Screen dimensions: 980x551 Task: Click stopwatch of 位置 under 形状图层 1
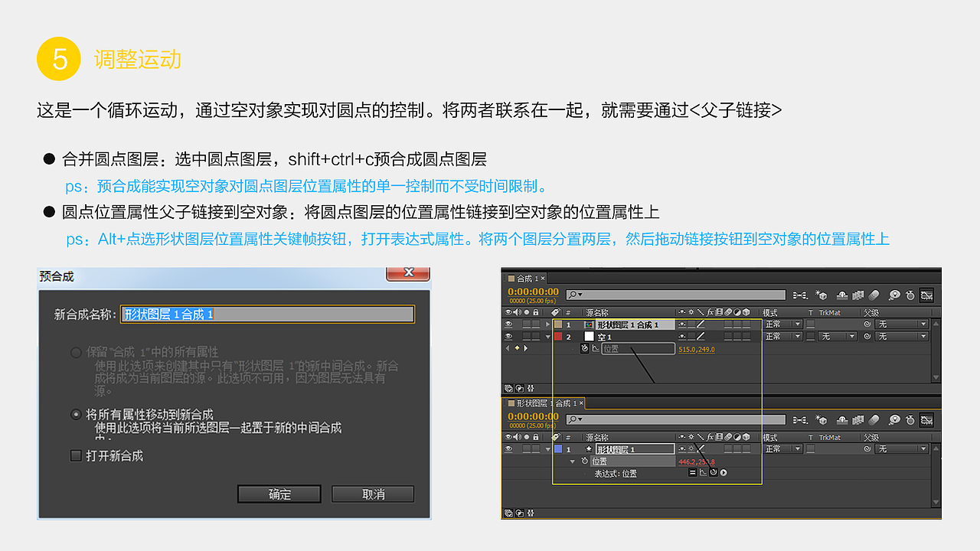[585, 461]
